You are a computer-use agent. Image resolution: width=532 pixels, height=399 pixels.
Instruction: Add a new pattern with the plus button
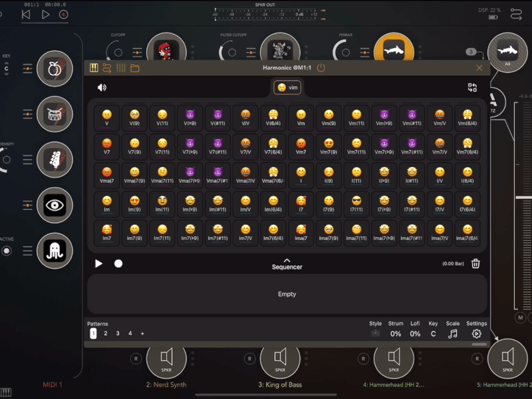142,334
